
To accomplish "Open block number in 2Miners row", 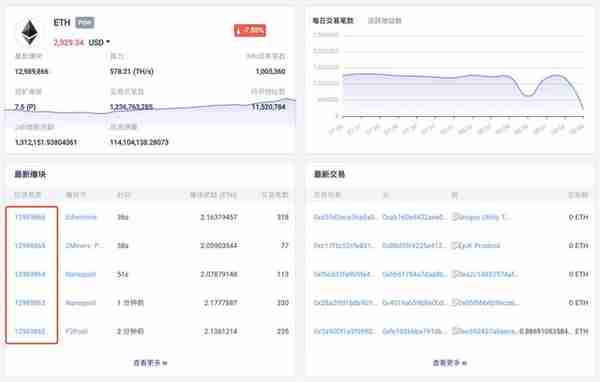I will point(30,245).
